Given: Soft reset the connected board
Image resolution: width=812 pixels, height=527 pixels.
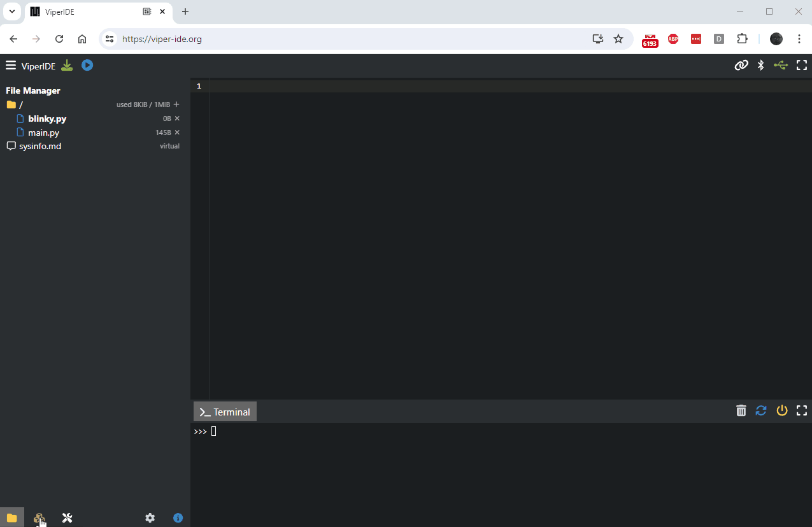Looking at the screenshot, I should 782,410.
